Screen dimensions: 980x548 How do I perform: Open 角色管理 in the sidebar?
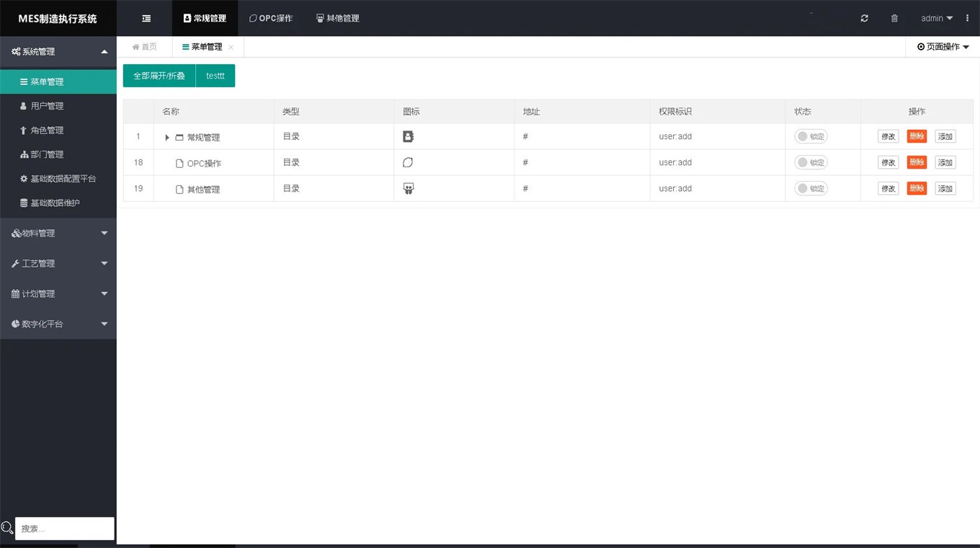point(58,131)
